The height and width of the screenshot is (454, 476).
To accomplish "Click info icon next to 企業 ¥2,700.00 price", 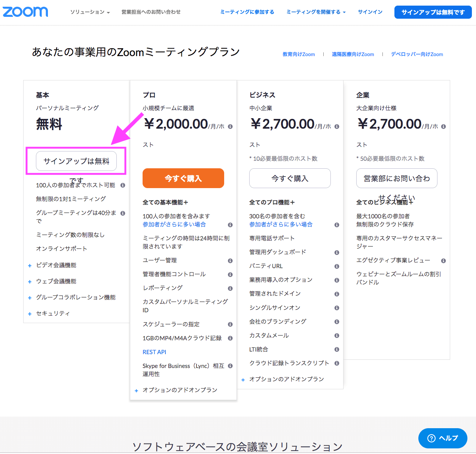I will tap(443, 126).
